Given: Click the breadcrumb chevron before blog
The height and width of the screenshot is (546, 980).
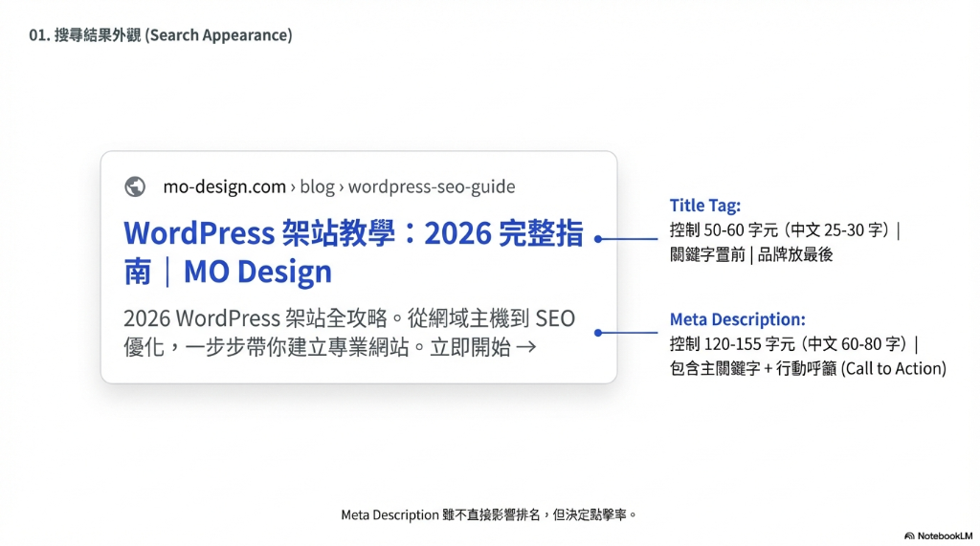Looking at the screenshot, I should coord(293,187).
